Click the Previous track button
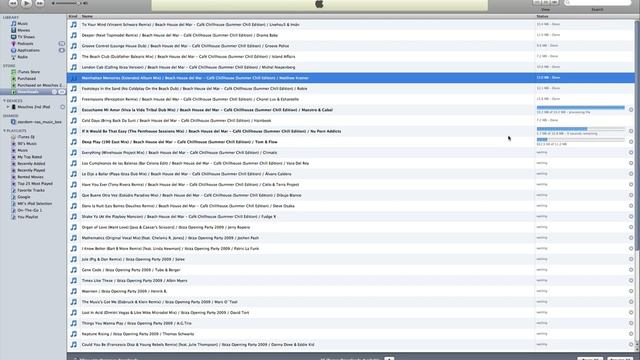The width and height of the screenshot is (640, 360). (x=13, y=3)
